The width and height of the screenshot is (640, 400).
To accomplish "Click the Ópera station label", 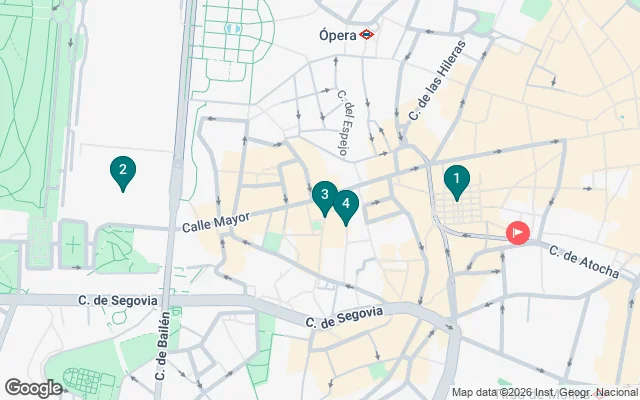I will (338, 36).
